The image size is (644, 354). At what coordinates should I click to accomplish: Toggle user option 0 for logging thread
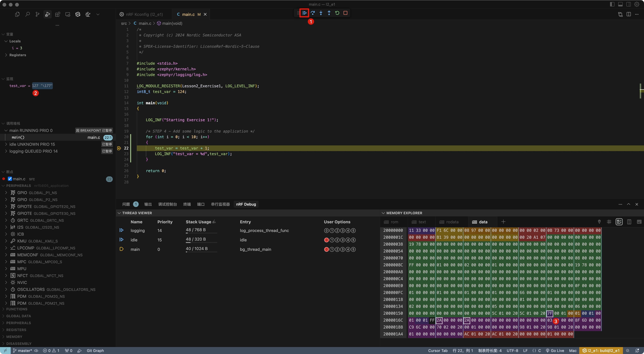tap(326, 231)
